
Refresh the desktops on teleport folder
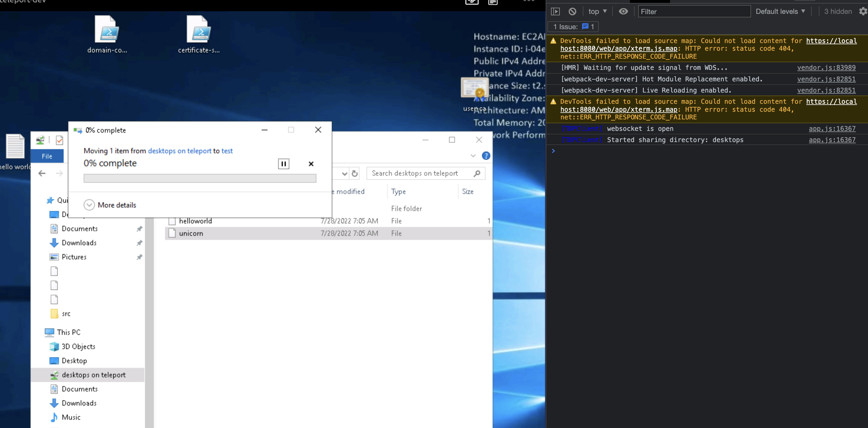(354, 174)
